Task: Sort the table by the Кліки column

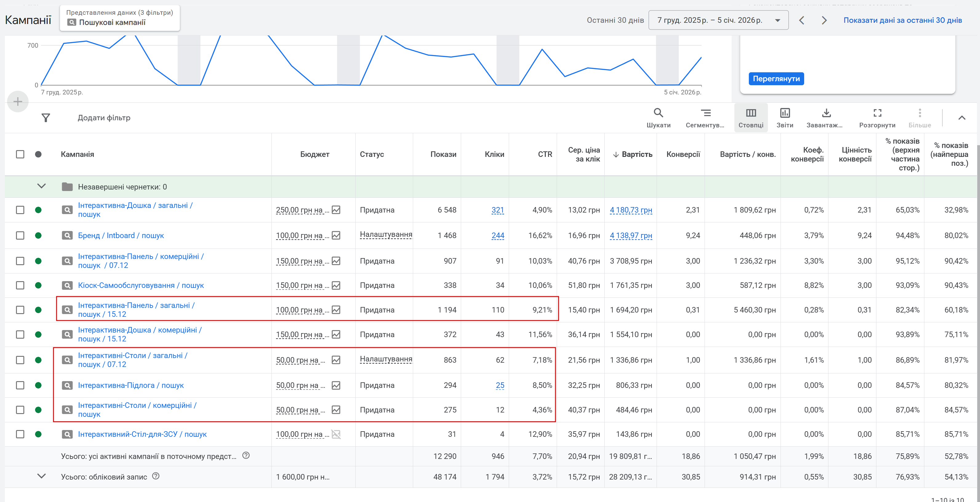Action: pos(494,154)
